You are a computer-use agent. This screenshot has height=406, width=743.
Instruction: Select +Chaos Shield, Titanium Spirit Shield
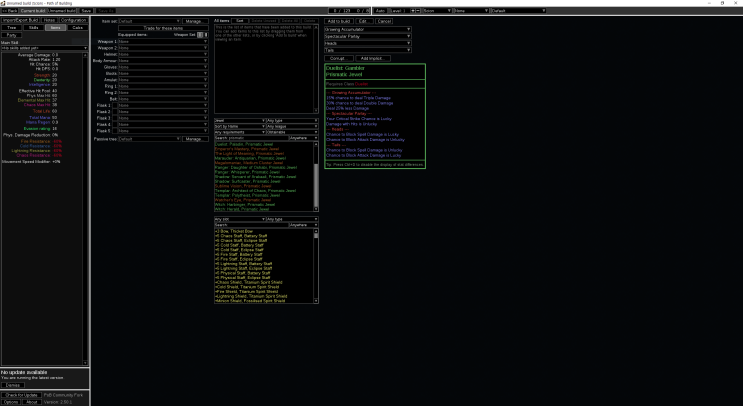coord(248,282)
